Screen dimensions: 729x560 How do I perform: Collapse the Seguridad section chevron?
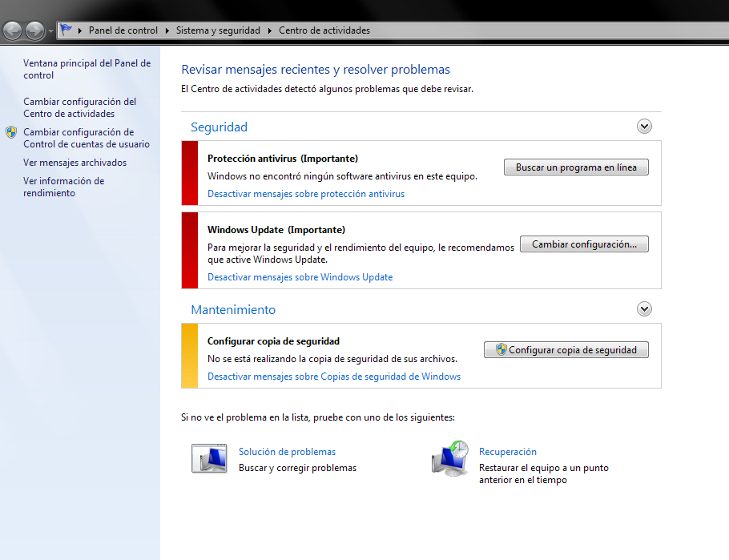point(644,126)
